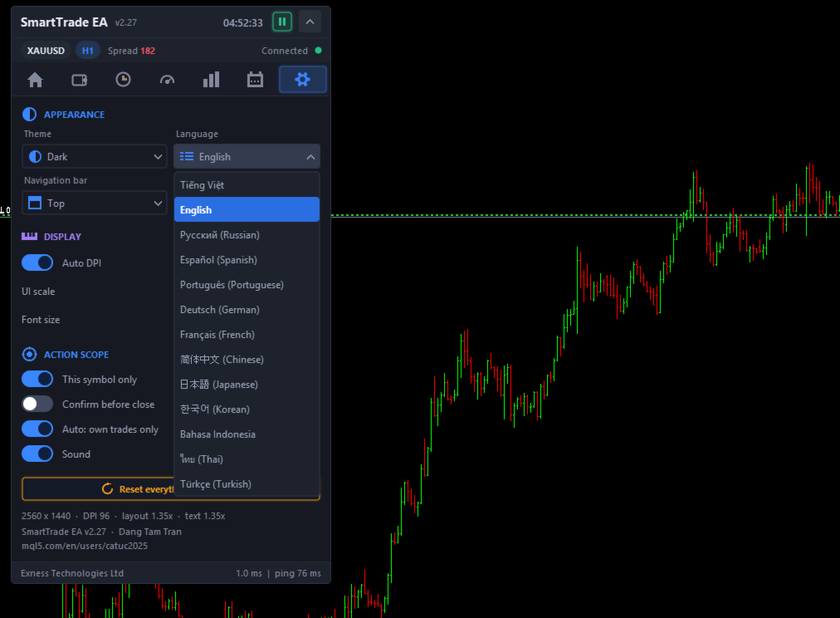Choose 한국어 (Korean) language
840x618 pixels.
pos(247,410)
